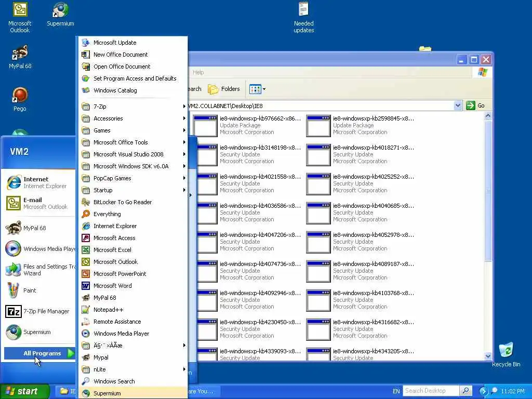Launch Paint from Start menu

[39, 290]
